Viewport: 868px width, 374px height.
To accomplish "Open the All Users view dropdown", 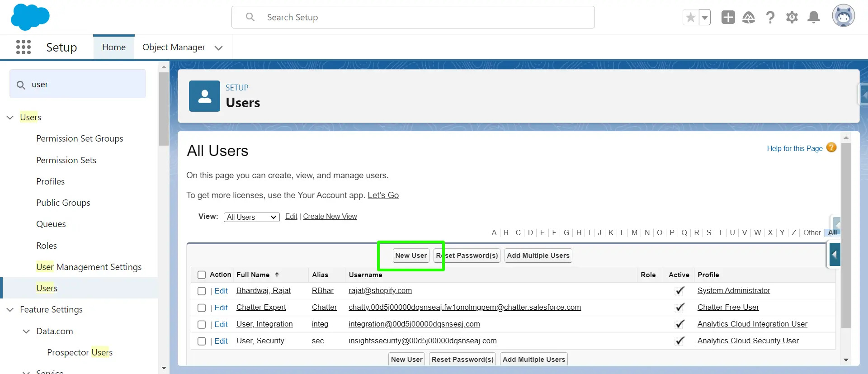I will point(252,217).
